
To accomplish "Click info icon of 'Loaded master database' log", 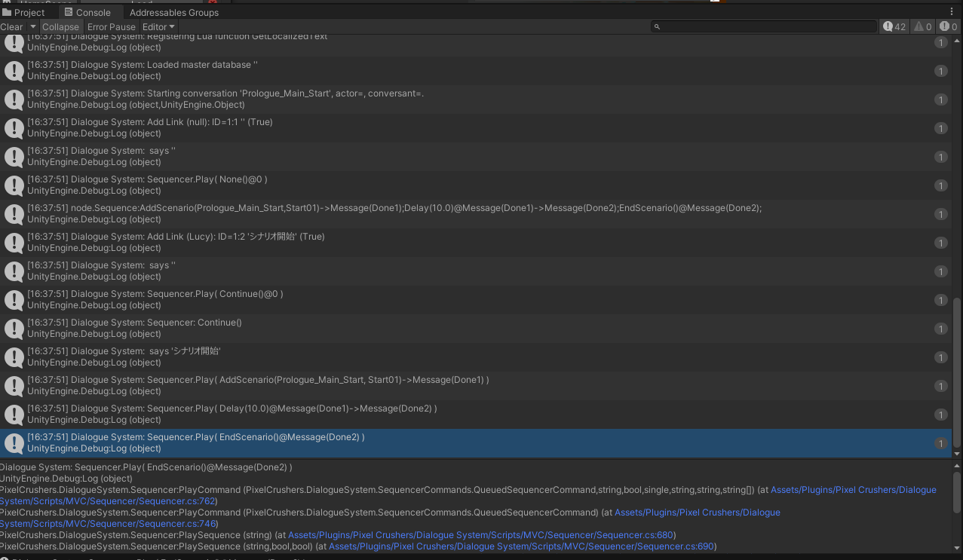I will point(14,71).
